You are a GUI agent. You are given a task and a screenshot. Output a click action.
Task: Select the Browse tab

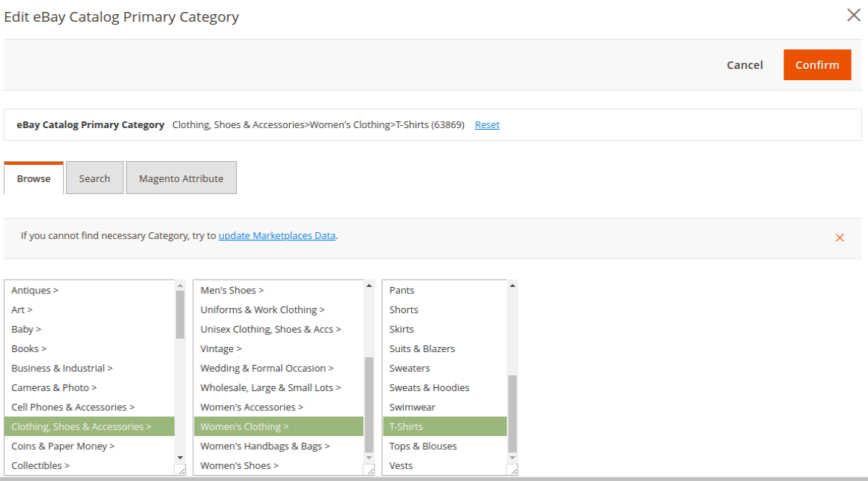point(34,178)
